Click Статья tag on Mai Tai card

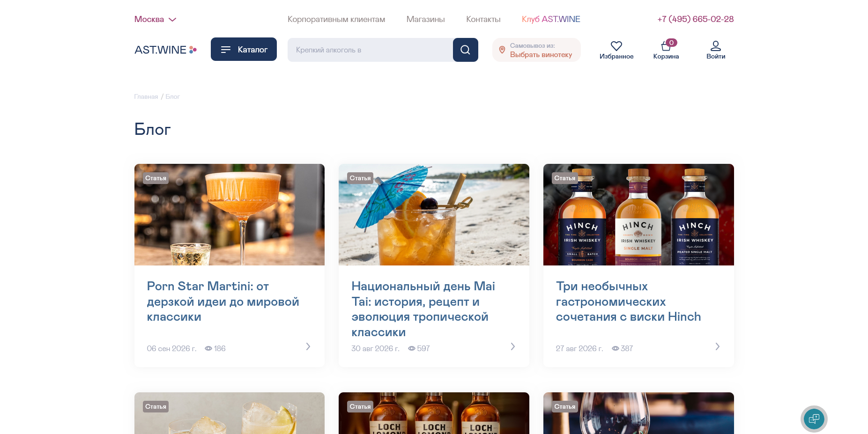(360, 178)
